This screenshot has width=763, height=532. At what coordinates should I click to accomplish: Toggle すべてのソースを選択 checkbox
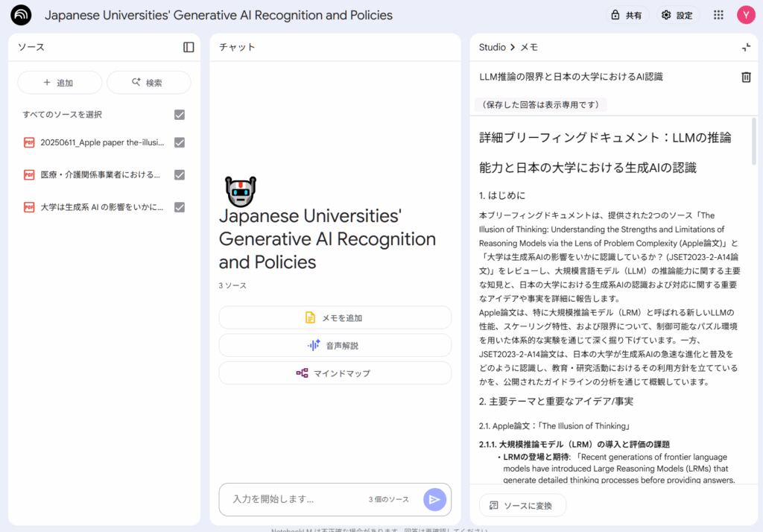click(x=180, y=115)
